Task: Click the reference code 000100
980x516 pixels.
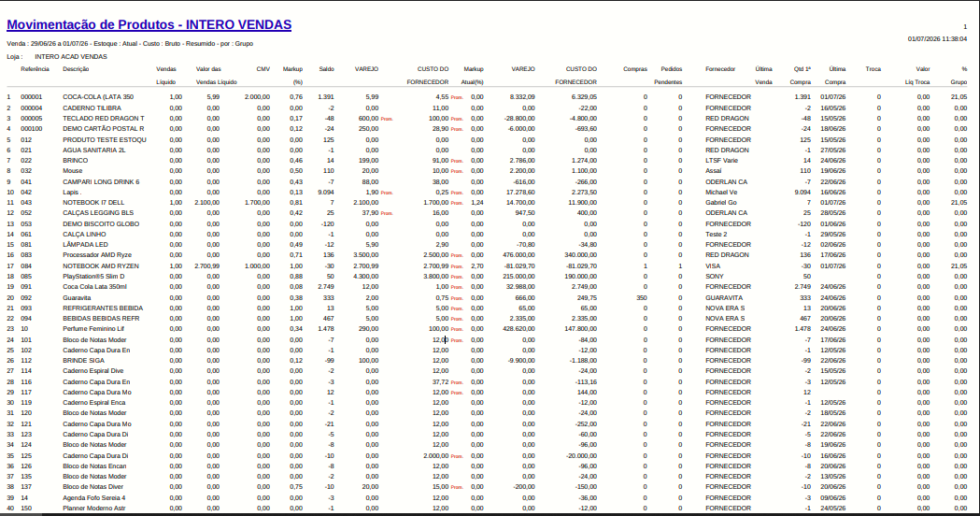Action: click(31, 129)
